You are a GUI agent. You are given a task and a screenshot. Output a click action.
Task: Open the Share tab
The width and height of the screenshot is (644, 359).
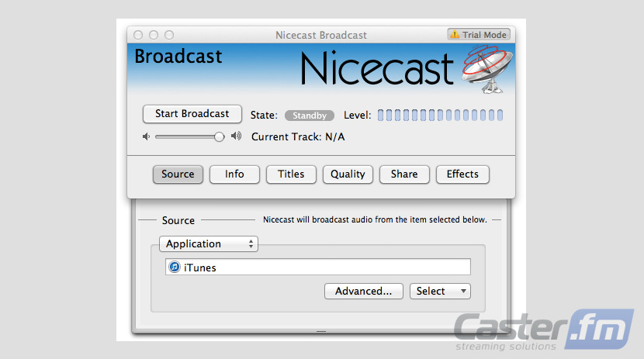(x=404, y=174)
